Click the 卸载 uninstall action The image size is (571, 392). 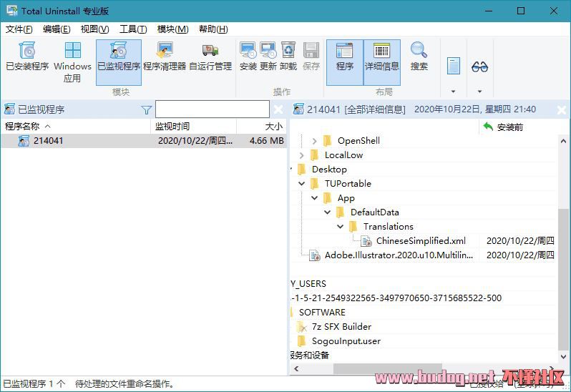pyautogui.click(x=288, y=57)
